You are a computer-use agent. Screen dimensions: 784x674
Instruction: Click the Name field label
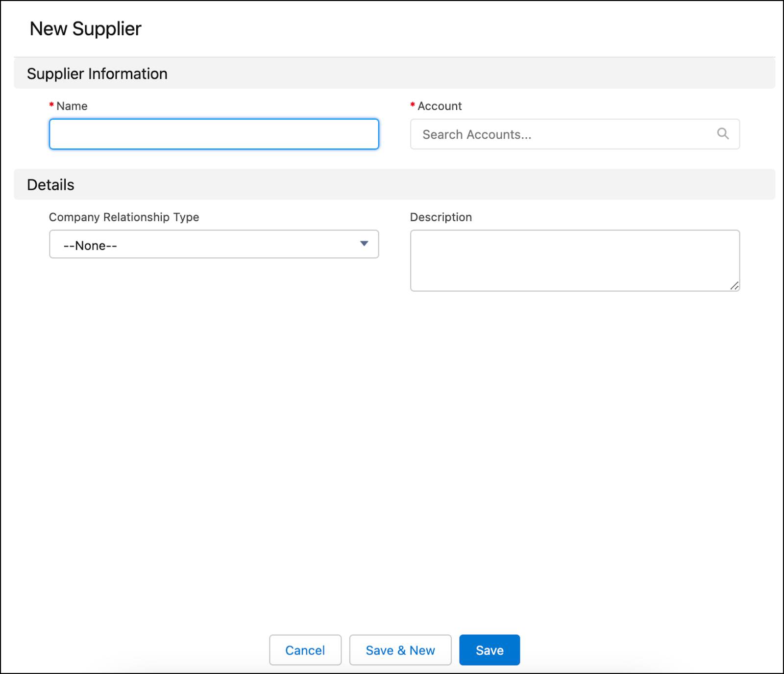(72, 106)
